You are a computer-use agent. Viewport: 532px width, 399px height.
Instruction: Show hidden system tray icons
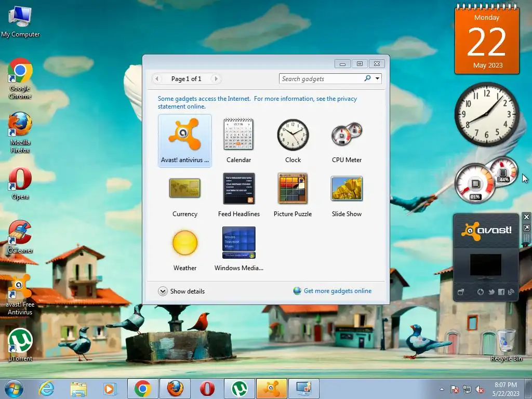pyautogui.click(x=442, y=389)
